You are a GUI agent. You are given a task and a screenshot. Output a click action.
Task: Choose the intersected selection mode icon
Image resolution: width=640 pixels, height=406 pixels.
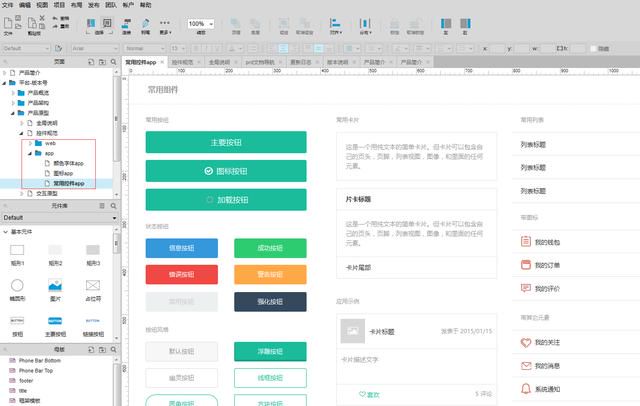91,23
